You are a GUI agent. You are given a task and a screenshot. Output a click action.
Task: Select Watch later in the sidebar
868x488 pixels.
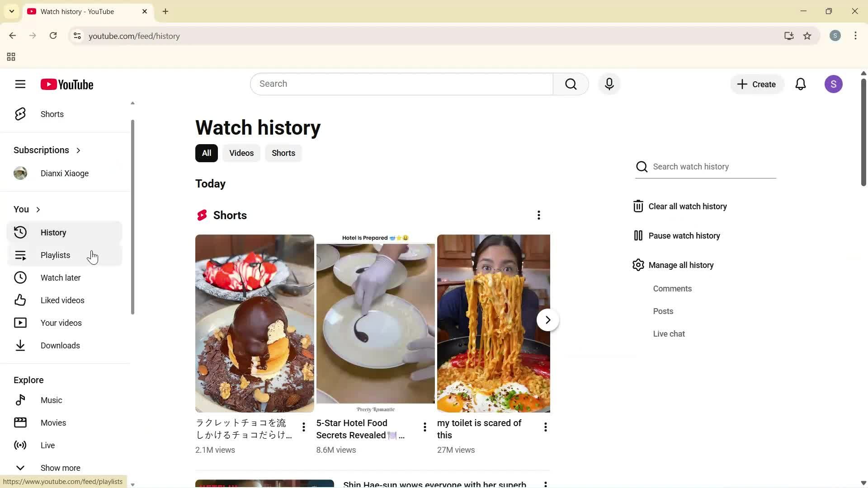coord(60,277)
